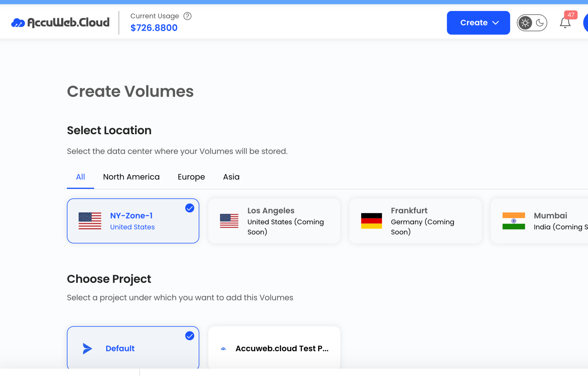Click the Default project arrow icon
The width and height of the screenshot is (588, 376).
(x=87, y=348)
